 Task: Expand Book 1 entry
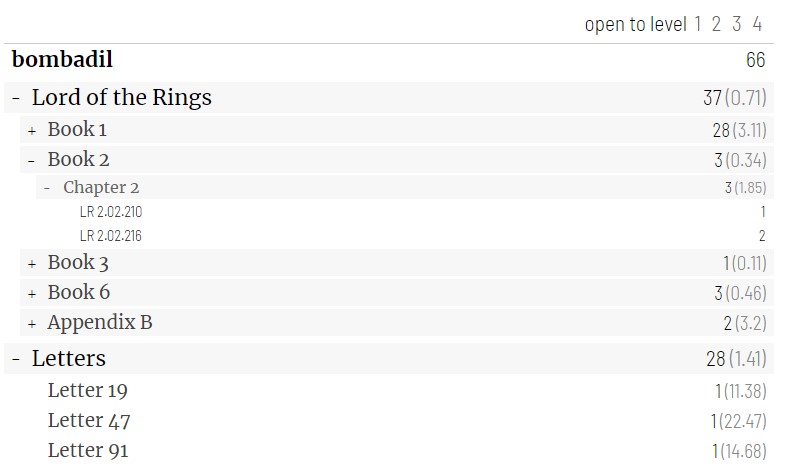click(32, 130)
